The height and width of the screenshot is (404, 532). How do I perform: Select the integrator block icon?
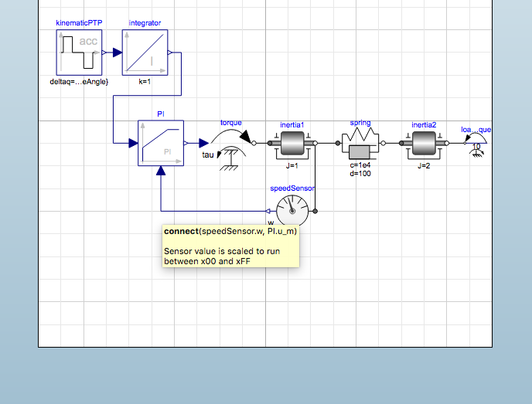pos(145,53)
